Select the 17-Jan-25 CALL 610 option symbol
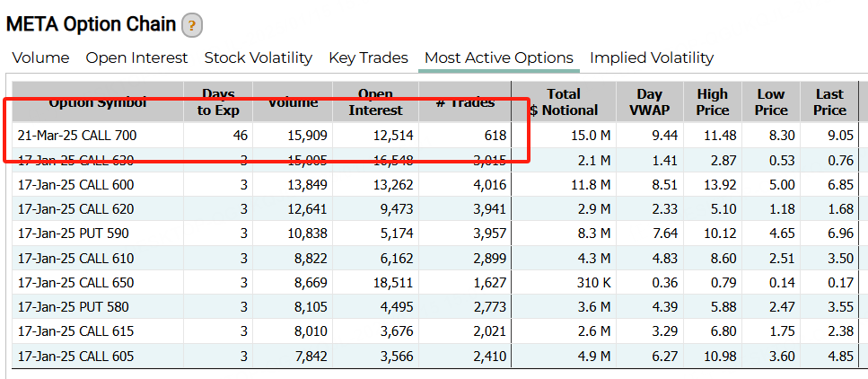This screenshot has width=868, height=379. point(75,259)
